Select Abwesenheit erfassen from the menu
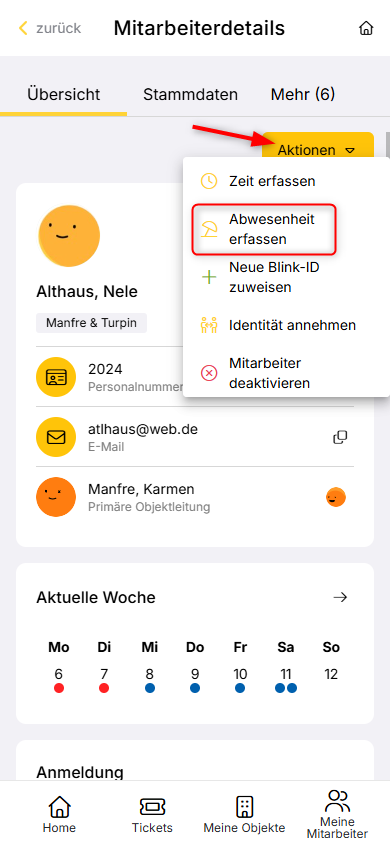The width and height of the screenshot is (390, 844). point(264,229)
